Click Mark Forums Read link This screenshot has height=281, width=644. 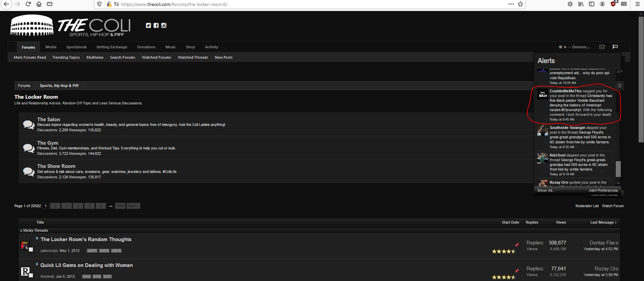pos(30,57)
